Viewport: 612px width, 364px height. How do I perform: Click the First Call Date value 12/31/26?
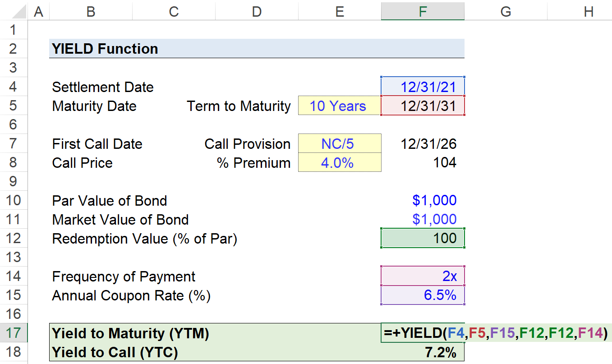tap(423, 143)
